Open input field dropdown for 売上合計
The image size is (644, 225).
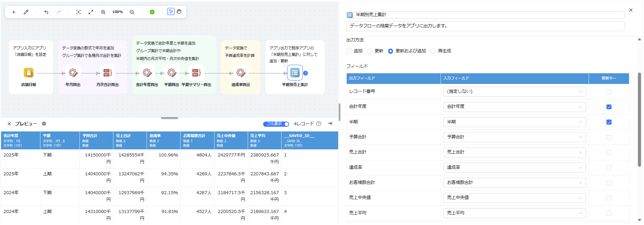[x=515, y=152]
